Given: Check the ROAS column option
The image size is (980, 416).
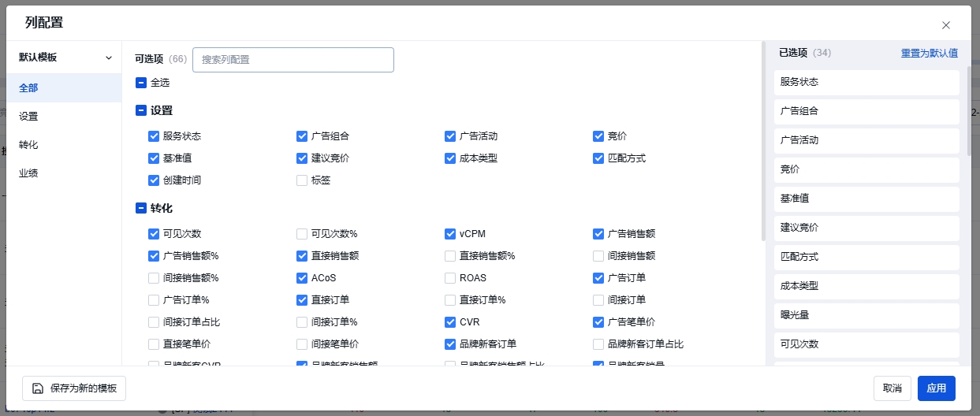Looking at the screenshot, I should pyautogui.click(x=450, y=278).
